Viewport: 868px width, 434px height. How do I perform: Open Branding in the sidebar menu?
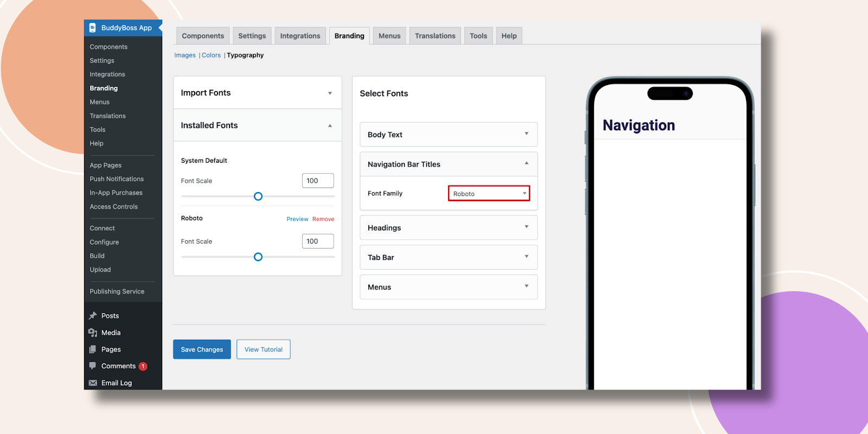[x=104, y=88]
